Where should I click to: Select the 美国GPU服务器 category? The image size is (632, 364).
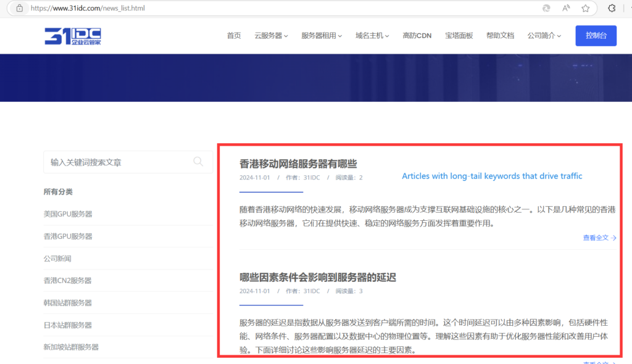68,214
